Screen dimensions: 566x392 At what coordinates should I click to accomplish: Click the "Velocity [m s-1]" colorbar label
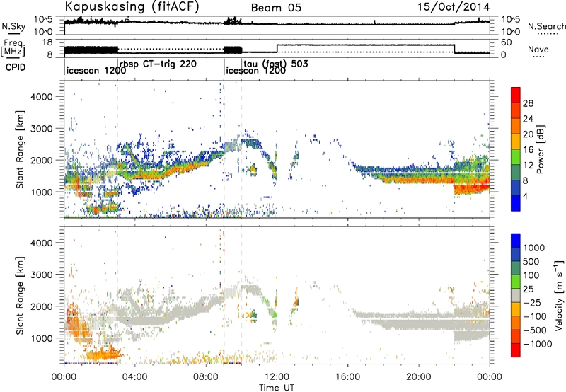point(559,295)
